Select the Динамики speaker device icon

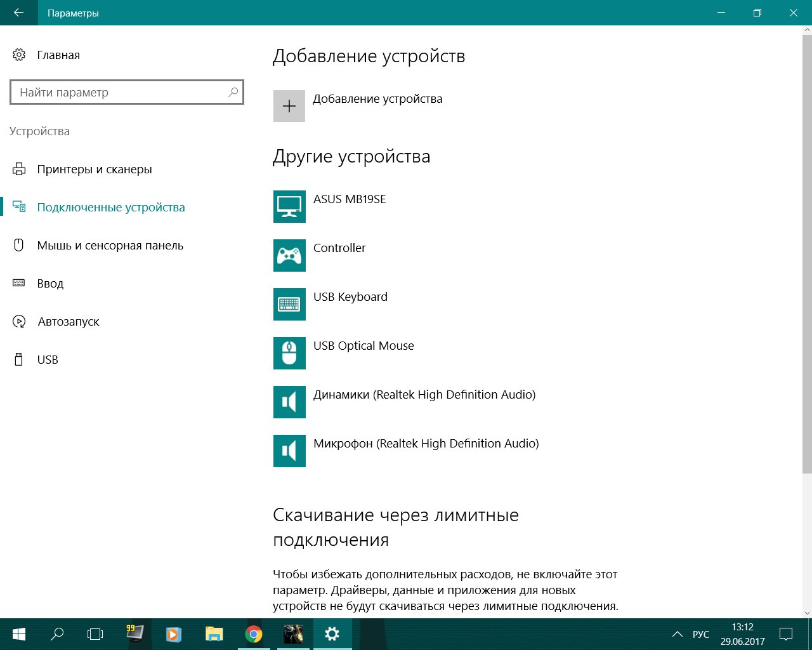coord(289,402)
